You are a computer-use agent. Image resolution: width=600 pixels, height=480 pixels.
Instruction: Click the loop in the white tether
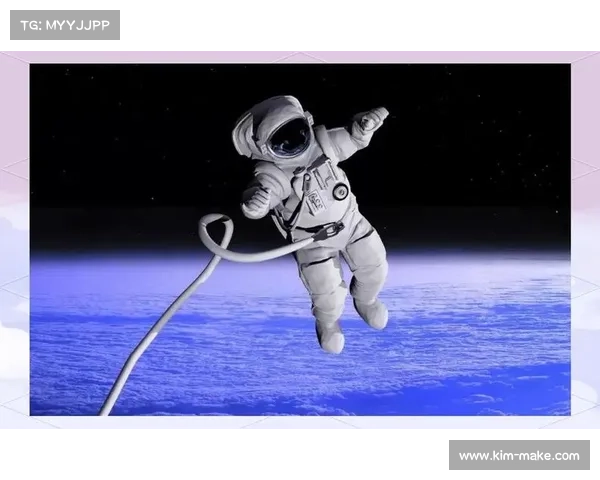click(x=215, y=233)
